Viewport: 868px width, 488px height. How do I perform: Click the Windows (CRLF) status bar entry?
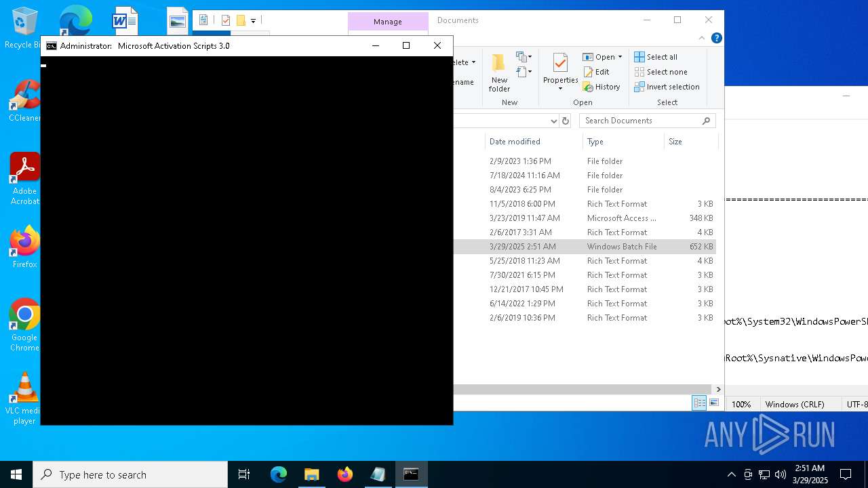(x=795, y=404)
